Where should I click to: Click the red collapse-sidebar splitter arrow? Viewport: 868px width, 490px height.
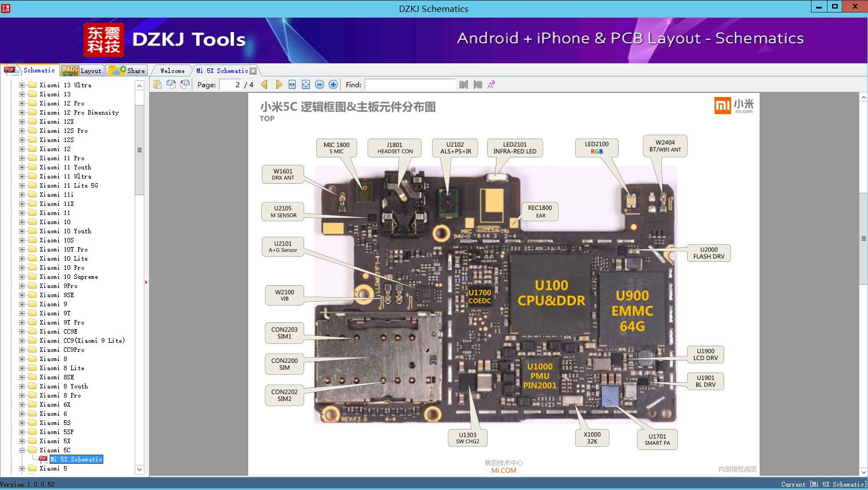146,282
